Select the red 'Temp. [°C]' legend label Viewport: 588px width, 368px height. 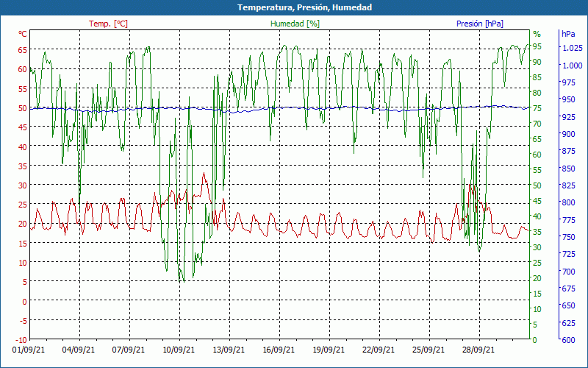coord(108,24)
